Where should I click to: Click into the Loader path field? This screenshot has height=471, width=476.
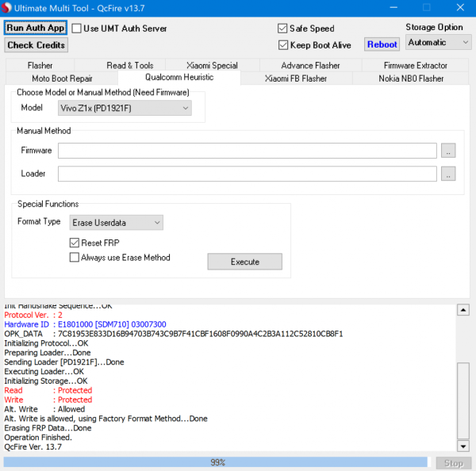click(x=248, y=174)
